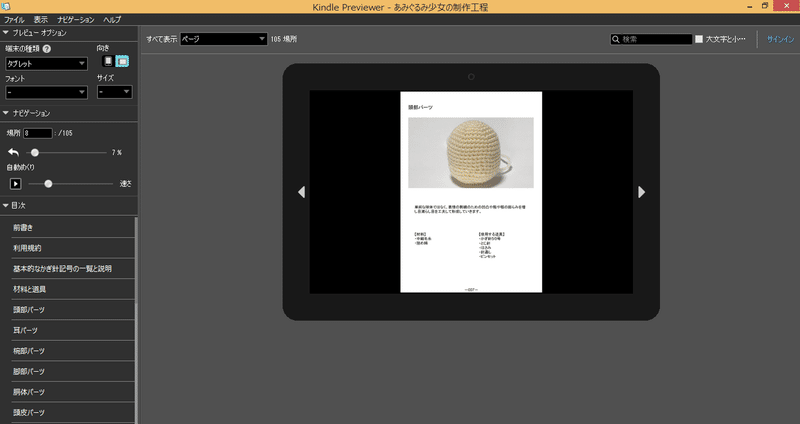Image resolution: width=800 pixels, height=424 pixels.
Task: Go to previous page arrow
Action: tap(302, 192)
